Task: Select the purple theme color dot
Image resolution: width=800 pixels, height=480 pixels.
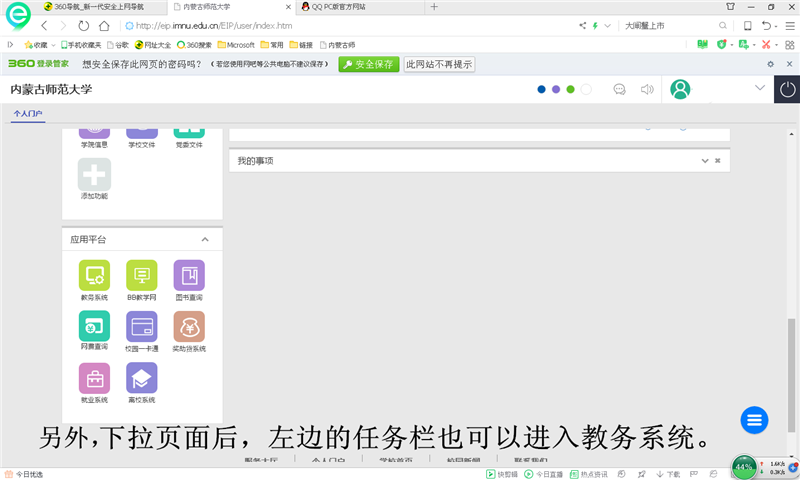Action: point(556,89)
